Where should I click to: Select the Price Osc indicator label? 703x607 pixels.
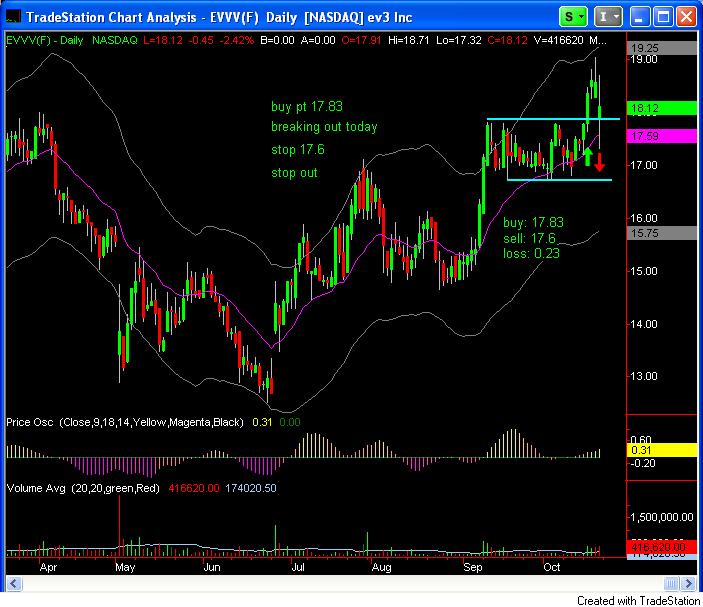coord(125,422)
